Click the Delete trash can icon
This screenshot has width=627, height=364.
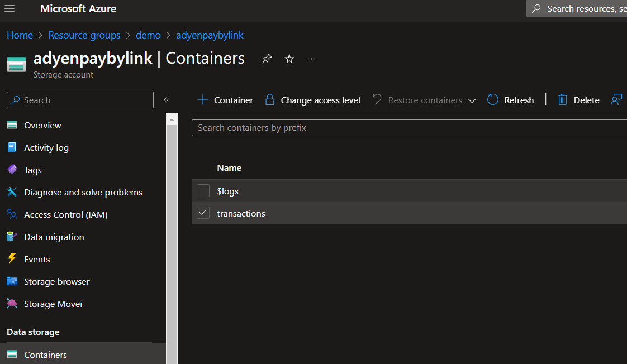[x=563, y=100]
